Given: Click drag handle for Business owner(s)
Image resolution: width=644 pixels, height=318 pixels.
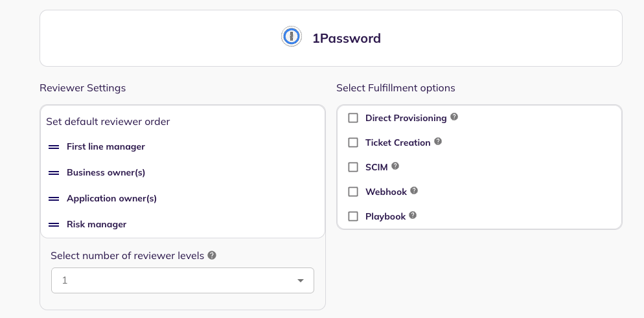Looking at the screenshot, I should [54, 173].
